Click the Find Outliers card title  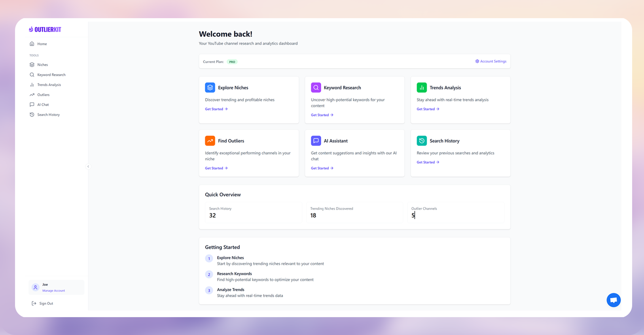point(231,141)
